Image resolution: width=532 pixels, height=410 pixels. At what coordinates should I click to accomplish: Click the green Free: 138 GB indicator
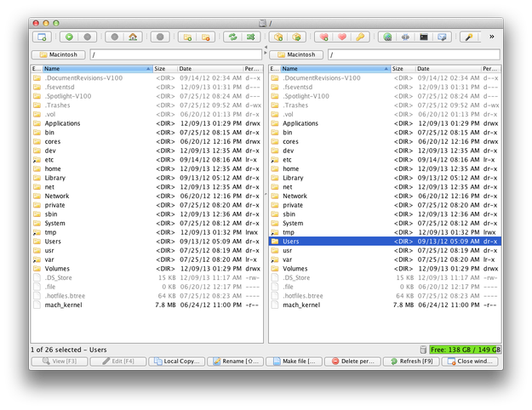point(465,350)
